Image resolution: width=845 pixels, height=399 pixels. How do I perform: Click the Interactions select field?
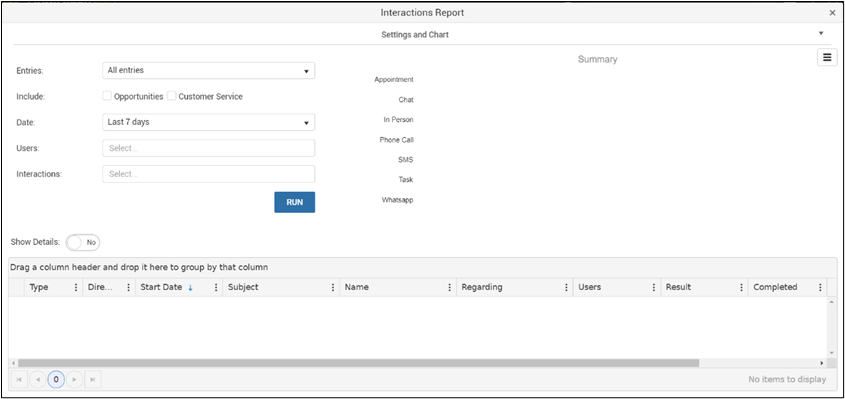pyautogui.click(x=209, y=174)
